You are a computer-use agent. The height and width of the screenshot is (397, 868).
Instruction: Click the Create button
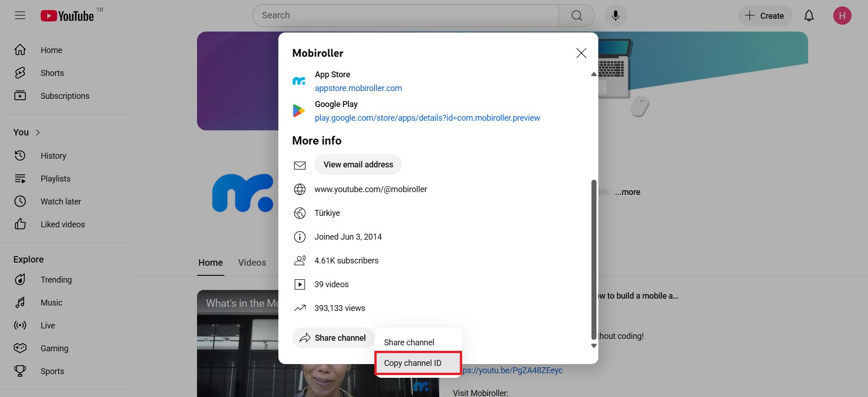click(x=765, y=16)
